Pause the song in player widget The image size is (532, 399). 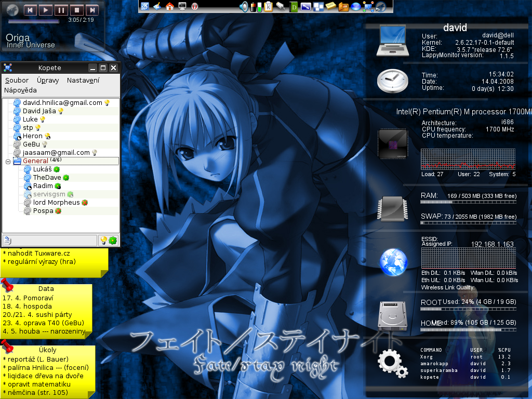(x=61, y=10)
